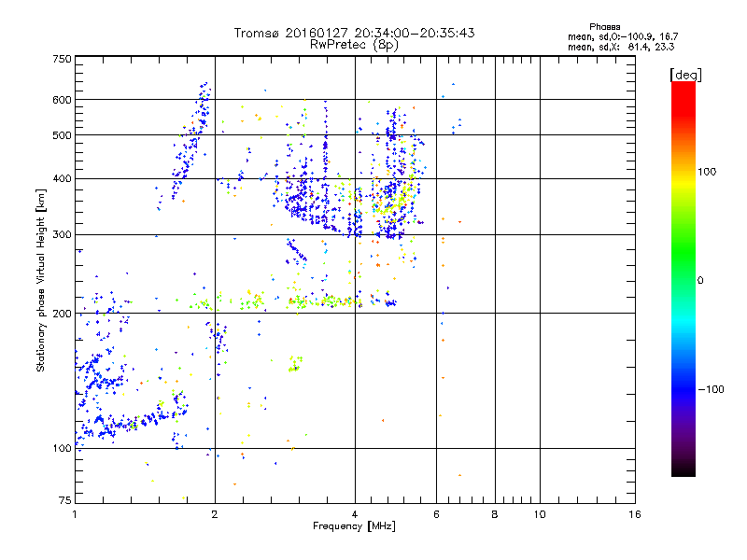
Task: Click the 'Frequency [MHz]' axis label
Action: 354,526
